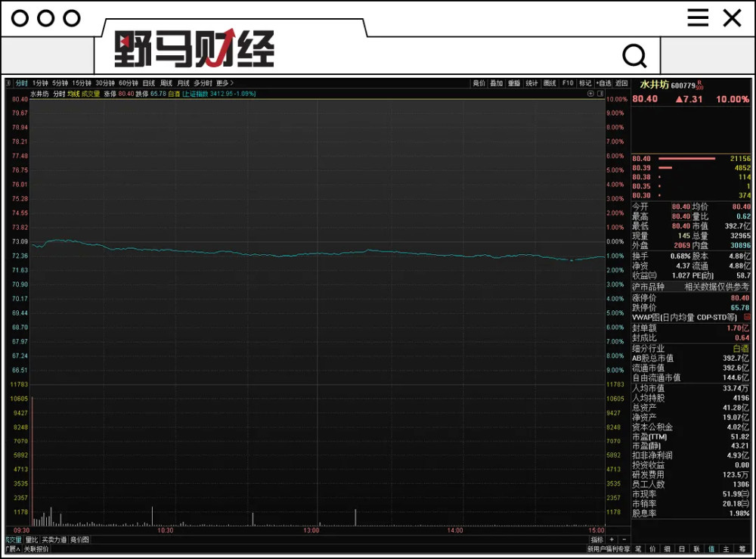Click the 14:00 time axis marker
Image resolution: width=756 pixels, height=559 pixels.
coord(454,530)
